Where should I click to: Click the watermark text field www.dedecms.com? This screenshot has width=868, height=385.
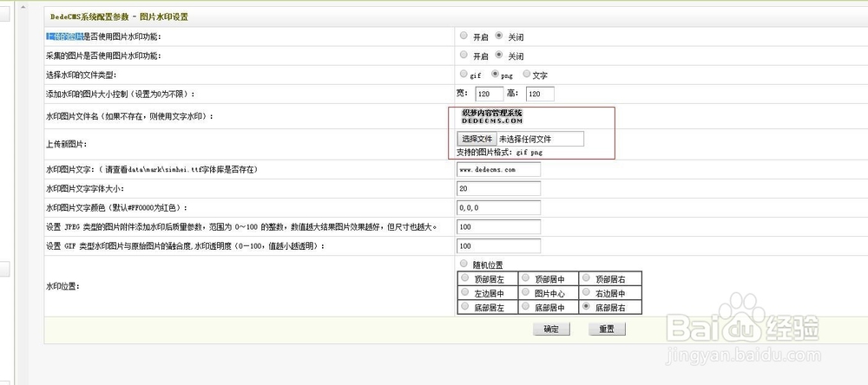(499, 170)
